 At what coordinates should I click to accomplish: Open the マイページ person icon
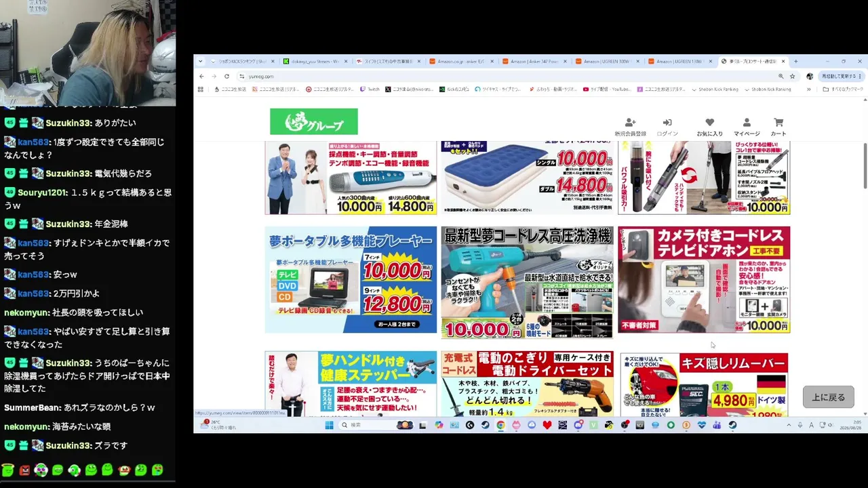pyautogui.click(x=747, y=126)
